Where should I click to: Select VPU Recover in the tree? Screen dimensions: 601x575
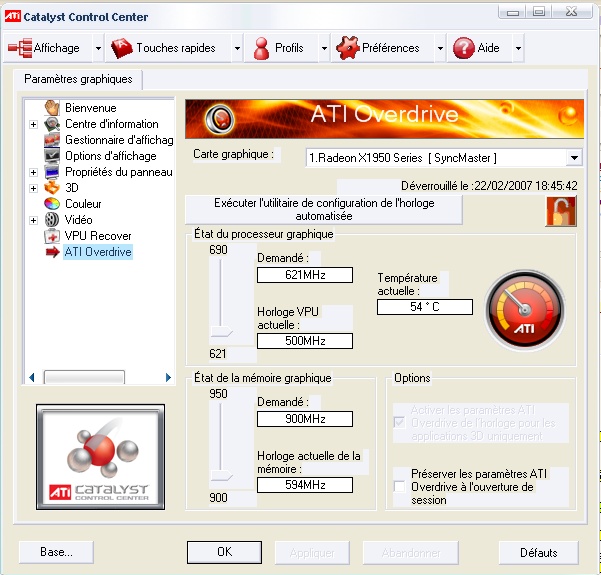coord(98,236)
